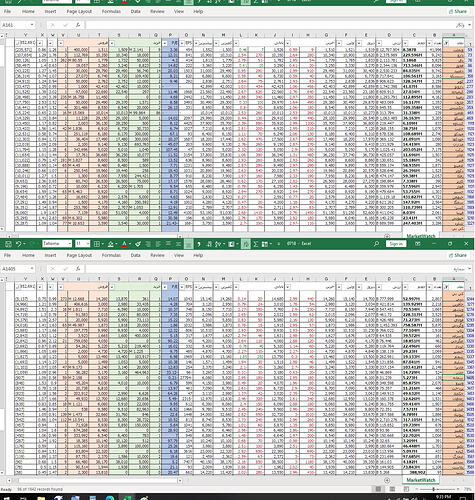Open Tahoma font name dropdown, lower window
The width and height of the screenshot is (475, 500).
click(70, 244)
